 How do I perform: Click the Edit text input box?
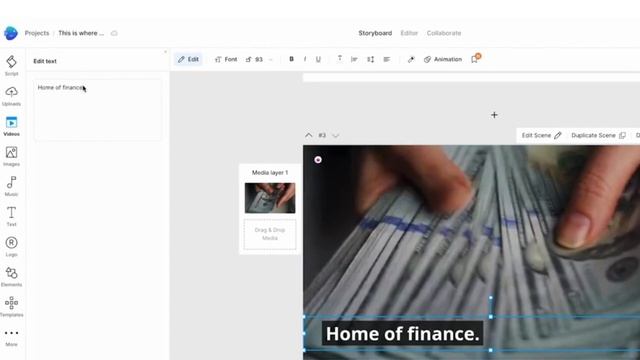98,110
